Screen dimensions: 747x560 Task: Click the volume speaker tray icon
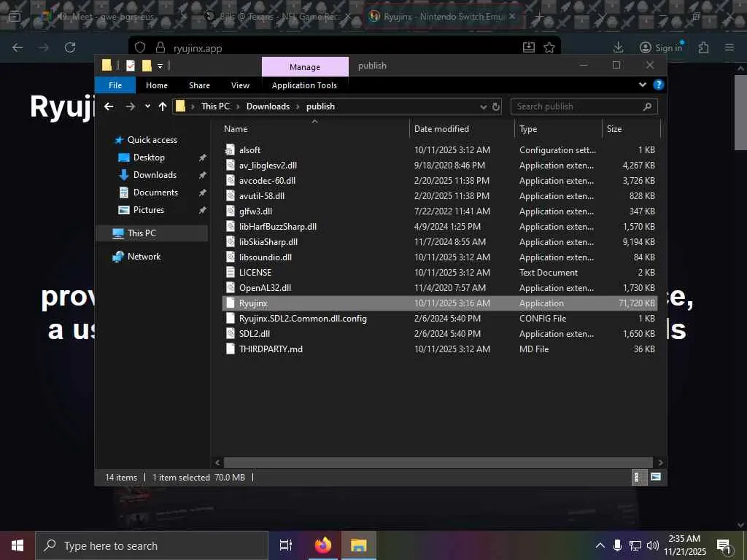[652, 545]
